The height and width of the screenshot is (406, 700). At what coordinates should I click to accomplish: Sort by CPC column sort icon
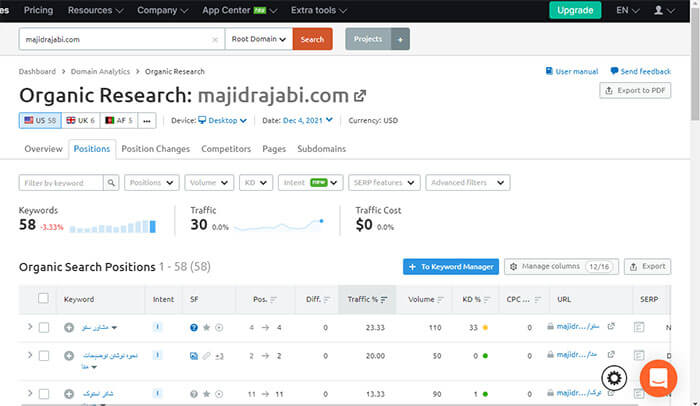[x=538, y=300]
